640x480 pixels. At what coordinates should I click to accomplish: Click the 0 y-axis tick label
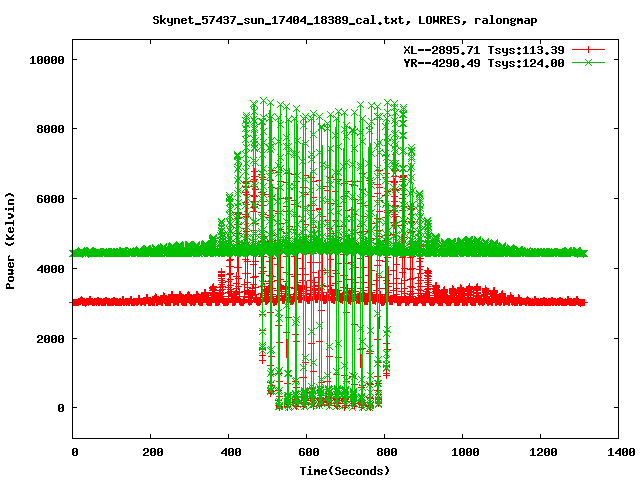pyautogui.click(x=61, y=408)
